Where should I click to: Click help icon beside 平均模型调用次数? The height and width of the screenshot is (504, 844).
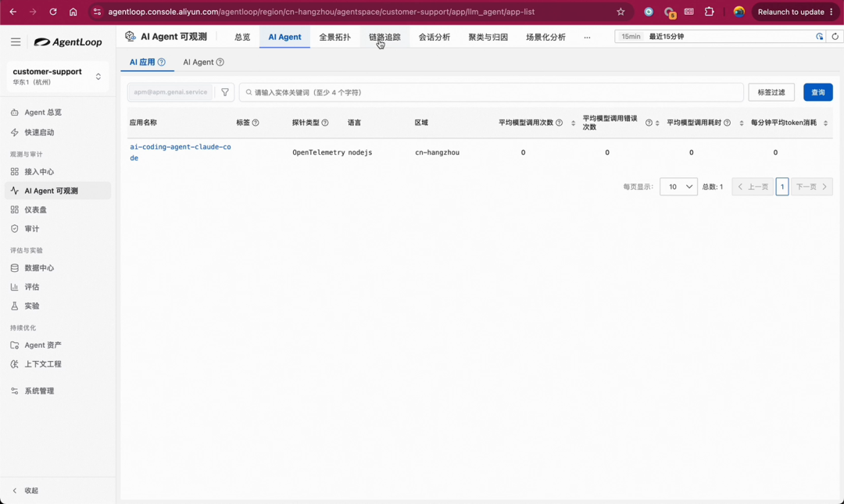560,123
